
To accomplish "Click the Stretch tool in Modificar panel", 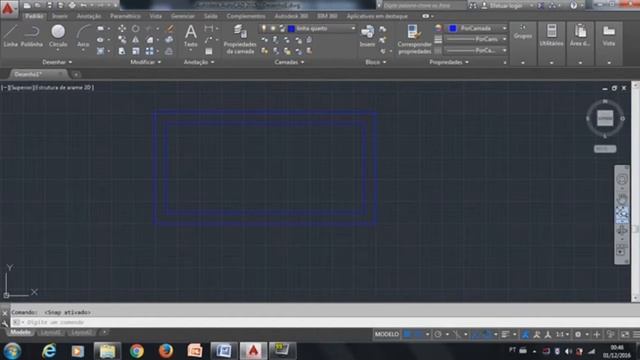I will pos(122,51).
